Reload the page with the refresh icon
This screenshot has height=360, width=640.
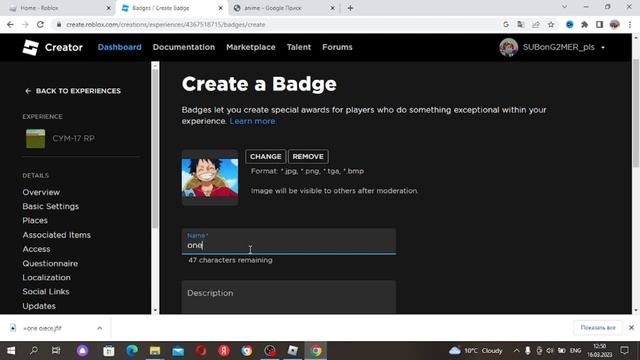(x=40, y=24)
